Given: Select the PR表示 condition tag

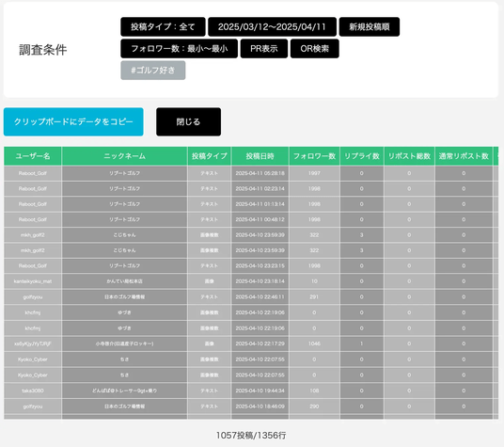Looking at the screenshot, I should click(x=264, y=49).
